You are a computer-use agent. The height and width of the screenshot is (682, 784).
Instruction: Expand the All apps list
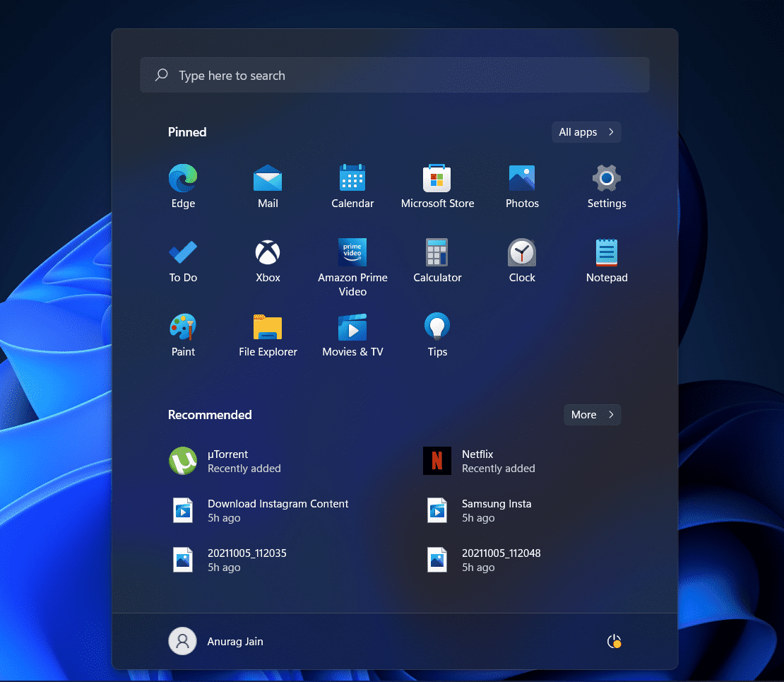click(x=586, y=132)
